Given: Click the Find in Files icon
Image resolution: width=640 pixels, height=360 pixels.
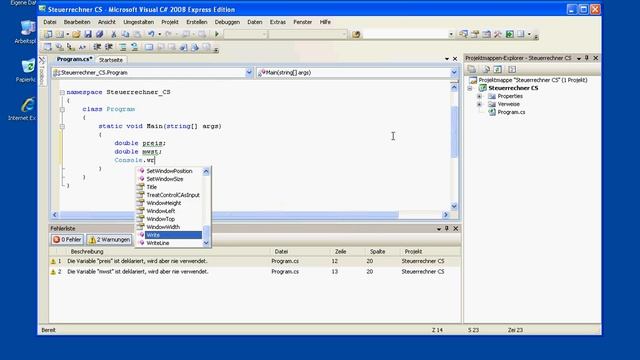Looking at the screenshot, I should (356, 34).
